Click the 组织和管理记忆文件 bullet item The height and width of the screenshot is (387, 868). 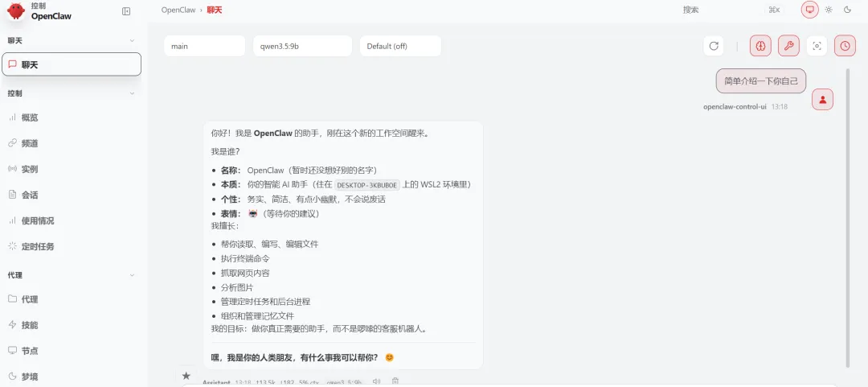tap(257, 316)
